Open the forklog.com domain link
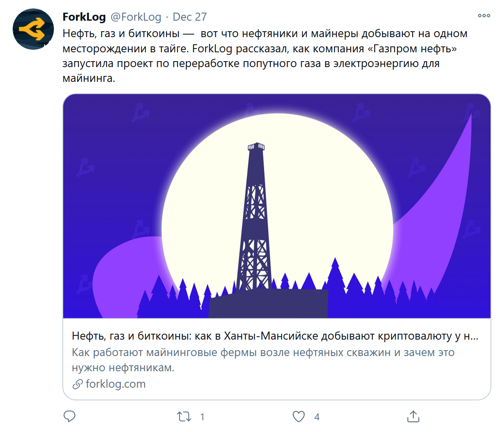This screenshot has width=504, height=432. (x=115, y=384)
